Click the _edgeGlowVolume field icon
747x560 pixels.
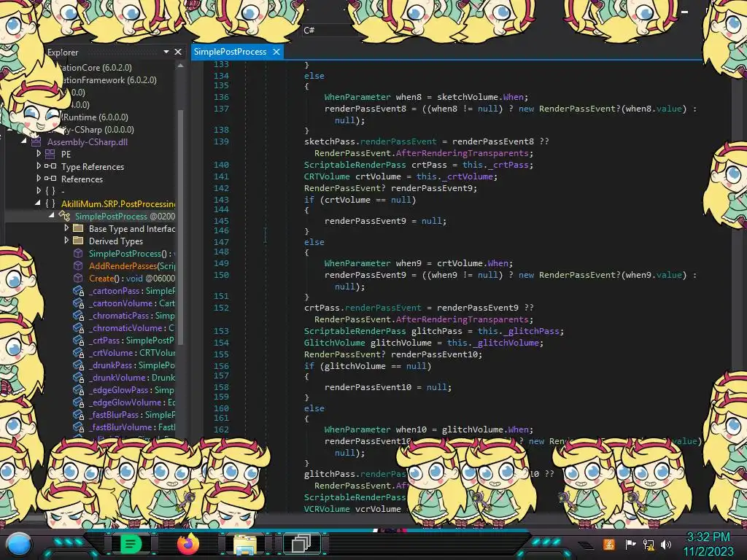(79, 402)
